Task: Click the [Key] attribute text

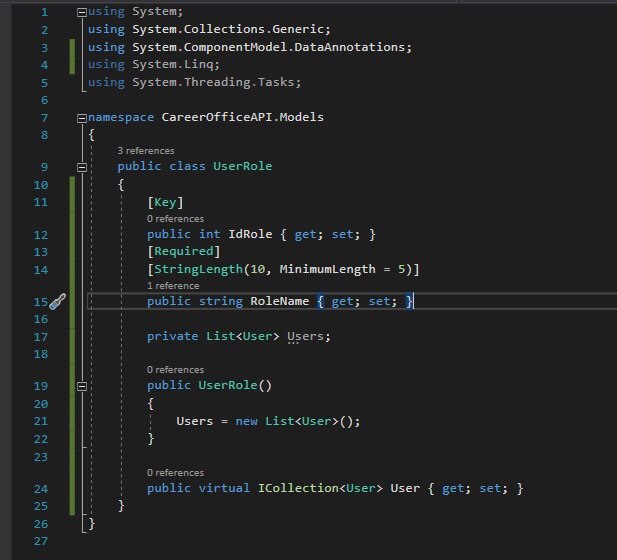Action: pos(165,203)
